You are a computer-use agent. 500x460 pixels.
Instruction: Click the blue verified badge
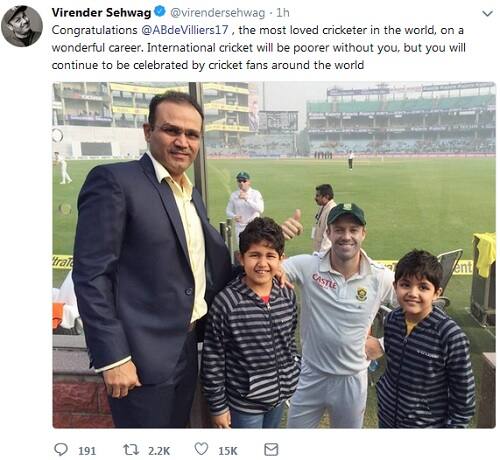click(160, 12)
